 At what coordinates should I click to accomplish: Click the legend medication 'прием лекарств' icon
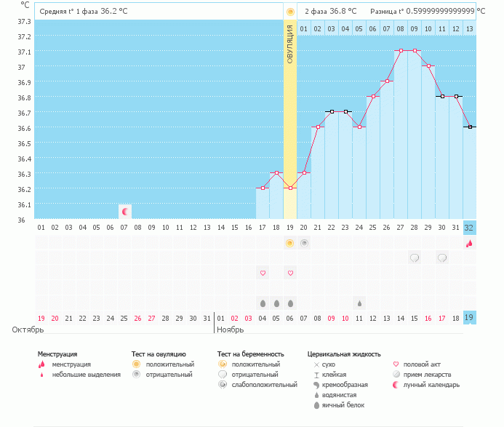click(396, 375)
